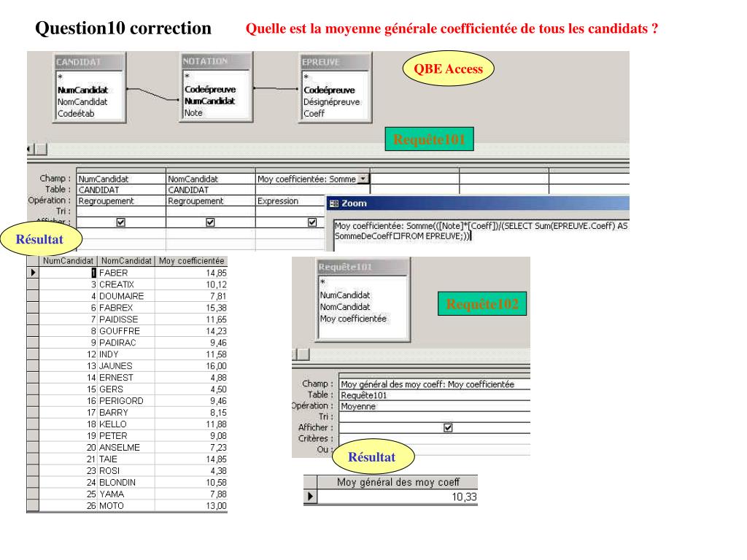Screen dimensions: 747x560
Task: Select Moy coefficientée in Requête101 field list
Action: click(x=354, y=319)
